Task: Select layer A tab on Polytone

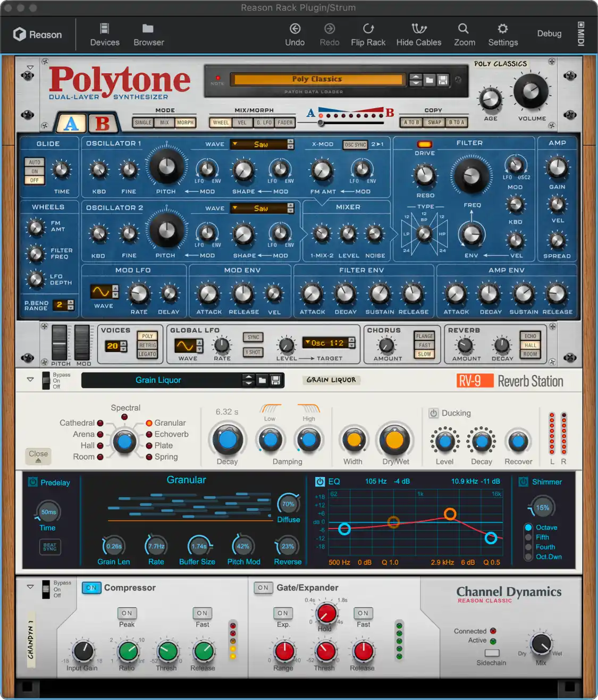Action: [71, 123]
